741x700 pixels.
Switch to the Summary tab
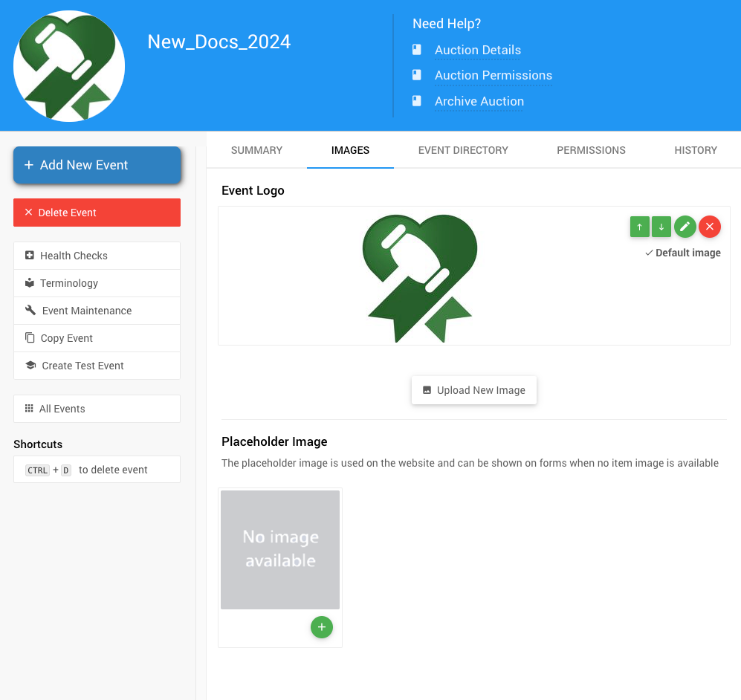(256, 150)
